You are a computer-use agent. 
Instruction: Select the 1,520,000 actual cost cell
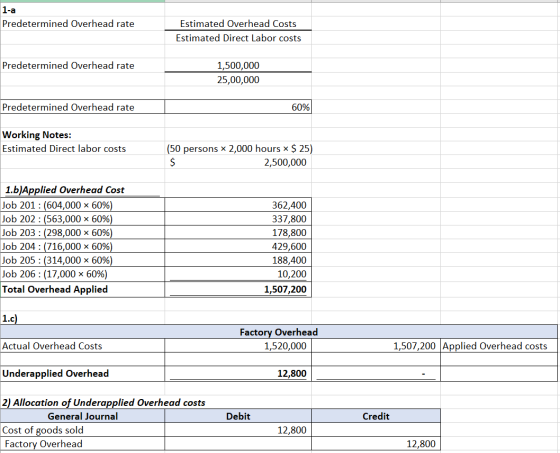(x=238, y=346)
